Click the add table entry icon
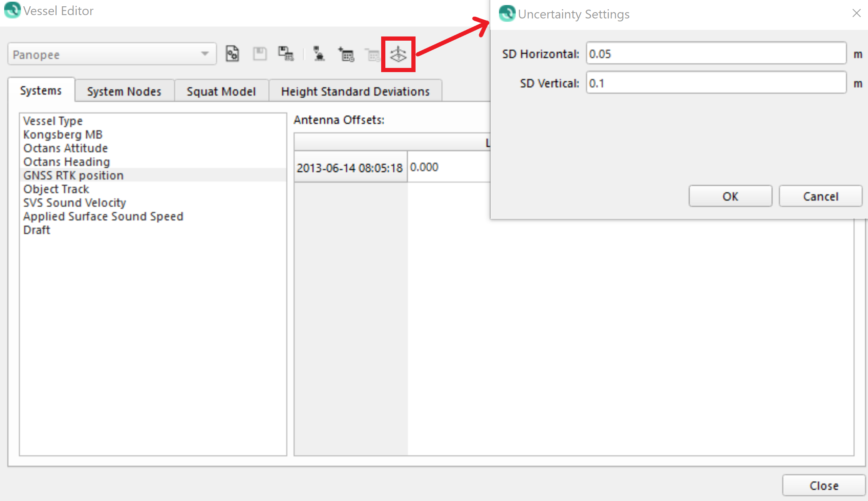The image size is (868, 501). tap(346, 55)
